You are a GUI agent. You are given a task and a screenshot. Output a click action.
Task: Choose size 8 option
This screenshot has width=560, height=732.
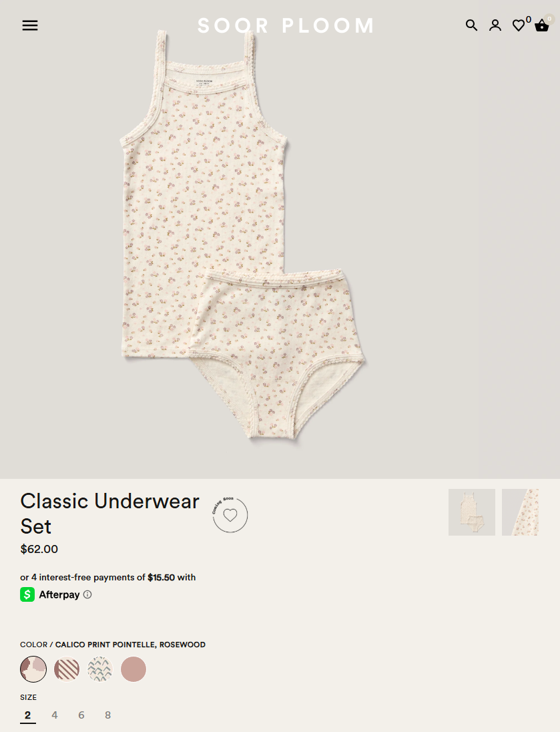[x=108, y=715]
